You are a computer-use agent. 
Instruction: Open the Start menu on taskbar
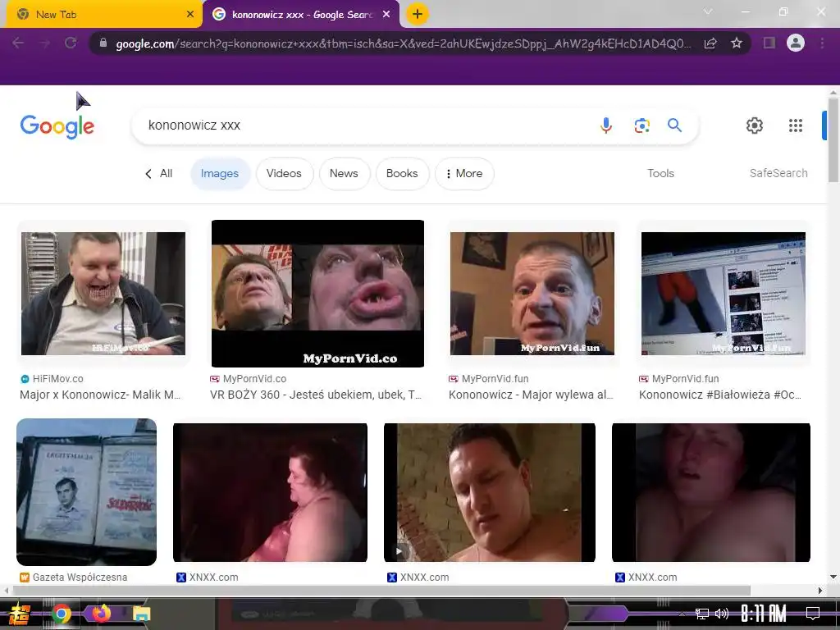tap(20, 614)
